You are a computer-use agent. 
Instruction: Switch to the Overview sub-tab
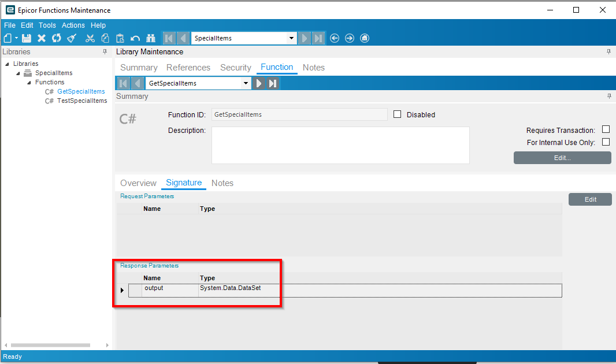click(138, 183)
